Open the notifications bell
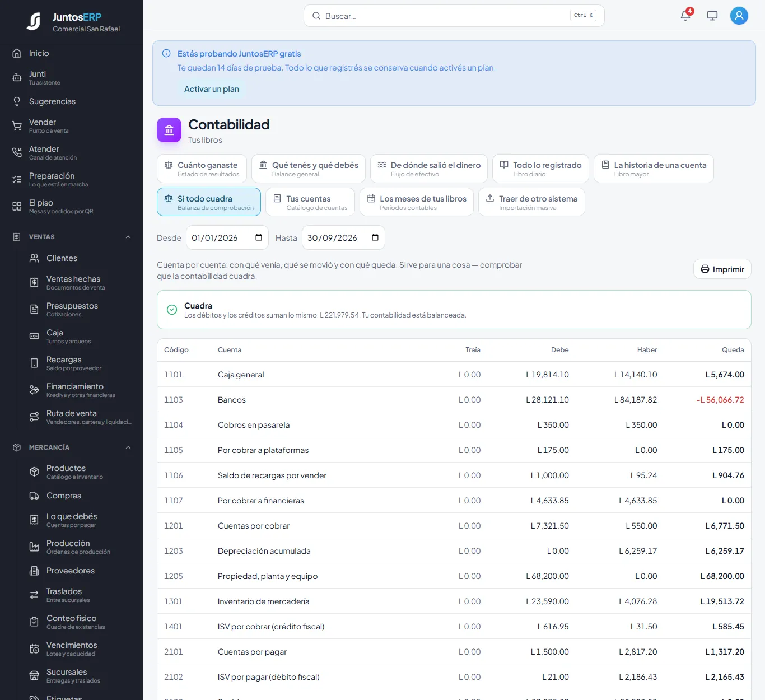 [685, 16]
